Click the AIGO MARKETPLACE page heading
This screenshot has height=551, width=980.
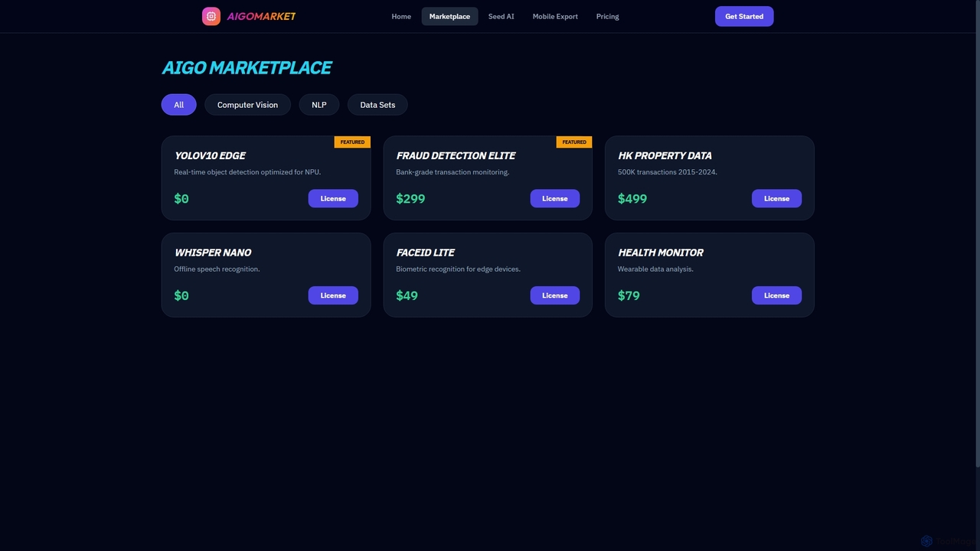point(247,67)
